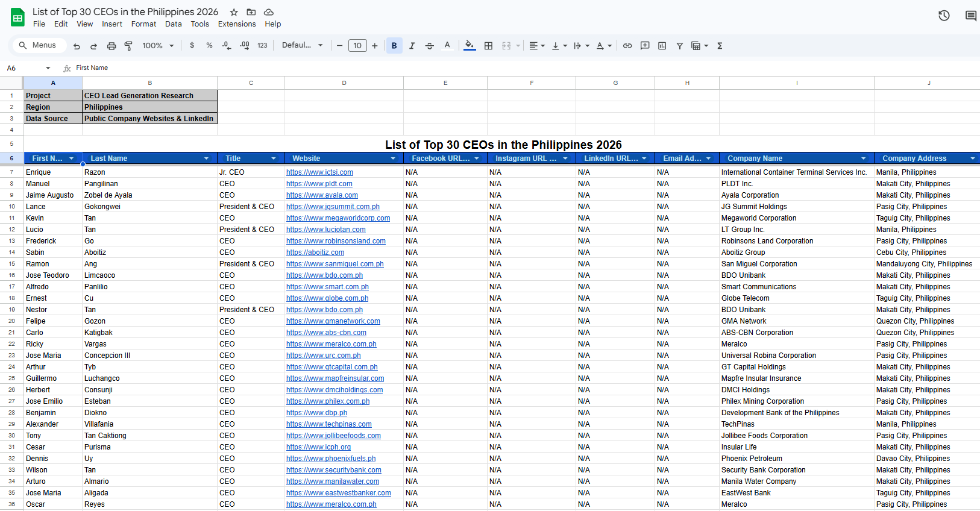This screenshot has width=980, height=511.
Task: Check cloud save status icon
Action: pos(269,12)
